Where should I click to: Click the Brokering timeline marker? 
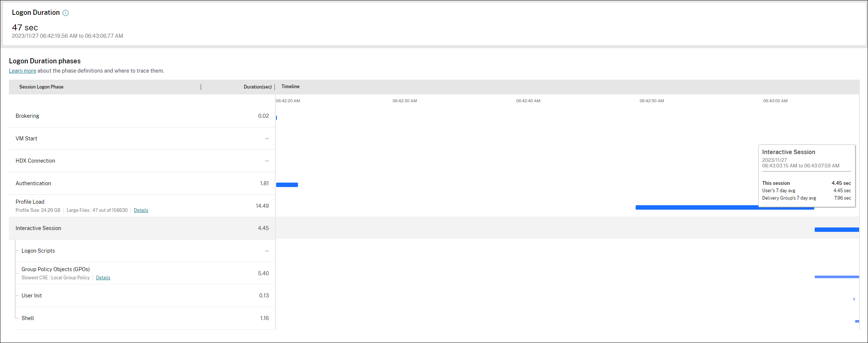[276, 118]
